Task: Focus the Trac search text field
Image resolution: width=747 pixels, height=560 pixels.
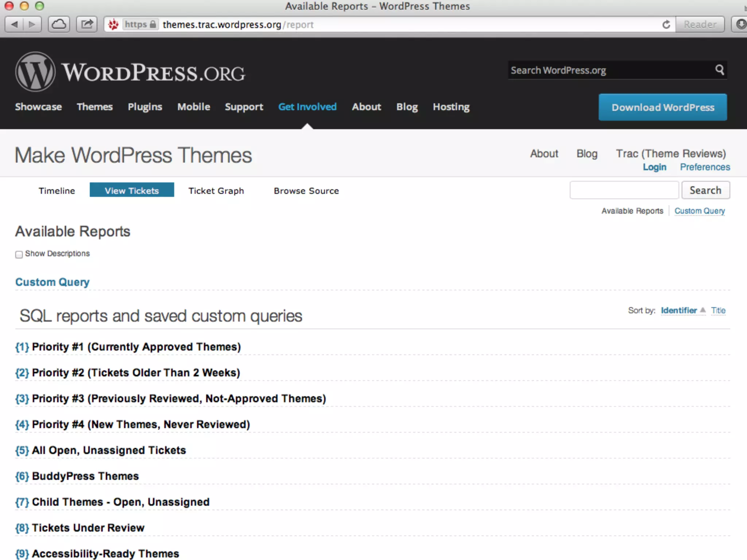Action: click(x=624, y=190)
